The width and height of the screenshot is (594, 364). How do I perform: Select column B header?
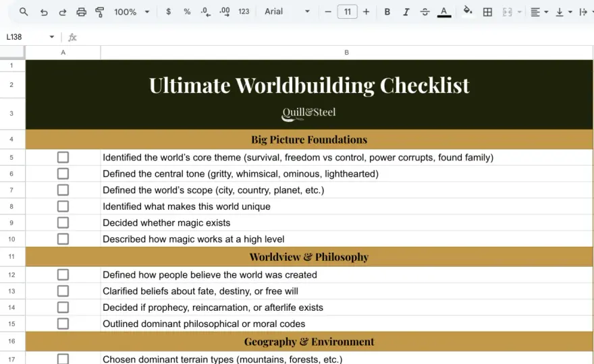tap(347, 53)
